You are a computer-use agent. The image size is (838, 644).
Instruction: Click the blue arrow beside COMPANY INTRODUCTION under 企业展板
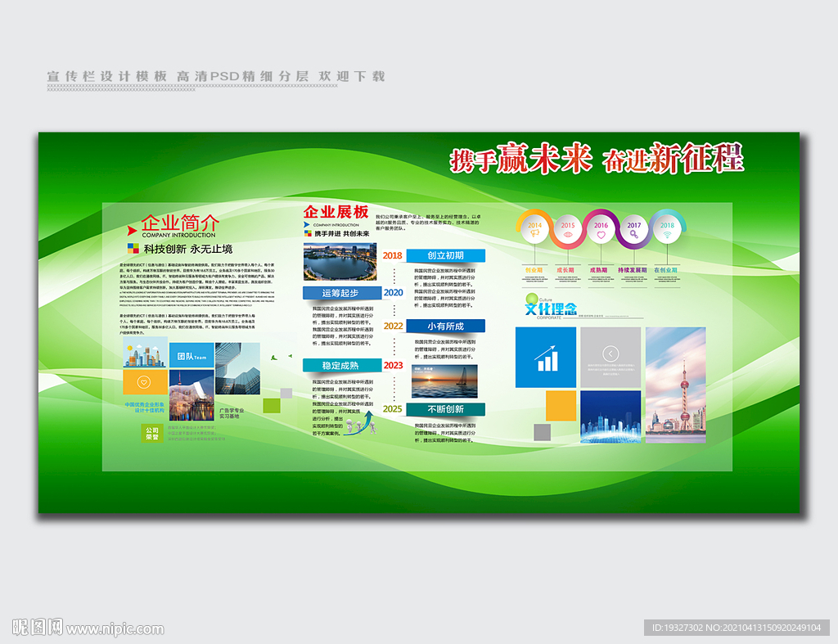click(x=307, y=225)
